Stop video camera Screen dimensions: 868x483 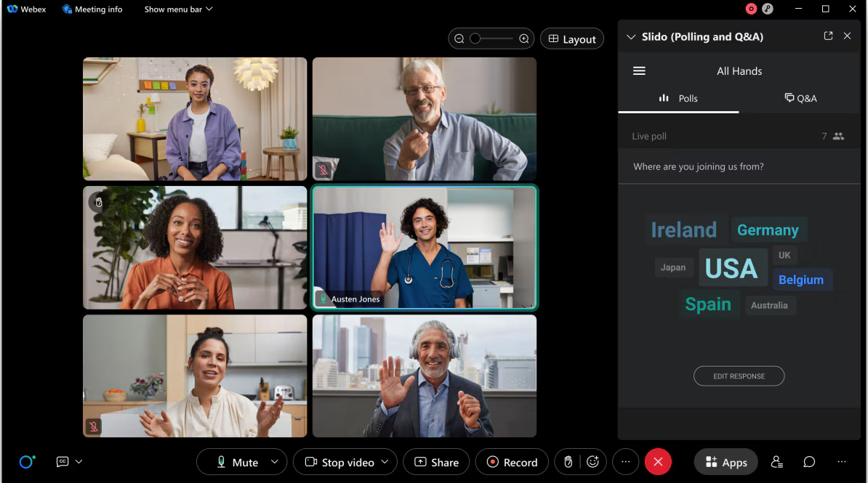(339, 462)
